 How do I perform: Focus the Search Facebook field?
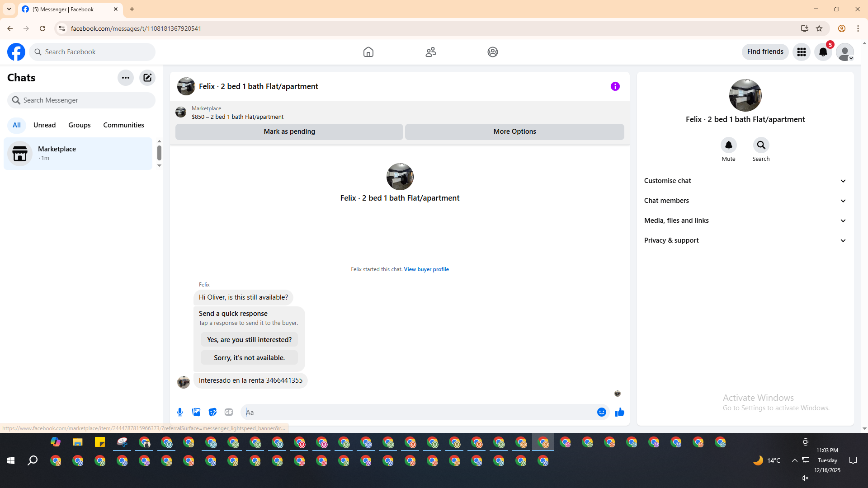click(92, 52)
